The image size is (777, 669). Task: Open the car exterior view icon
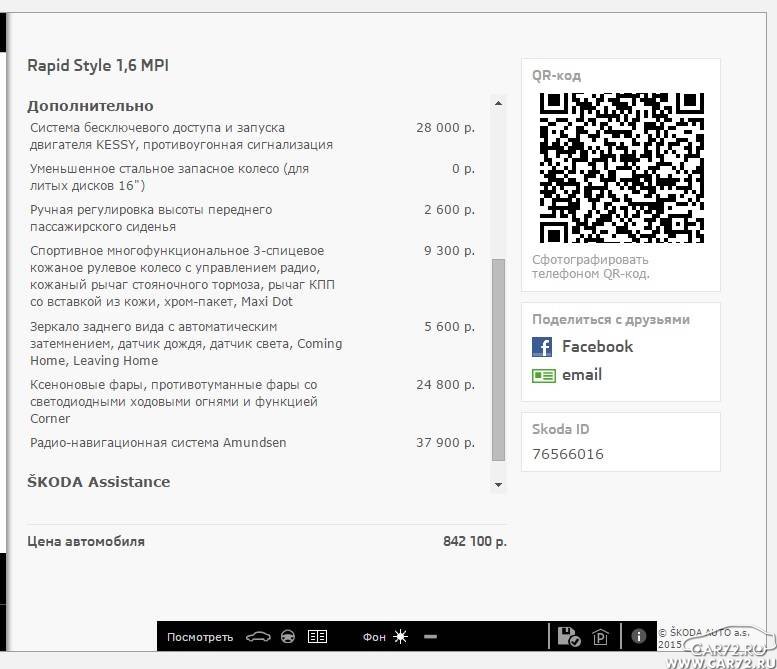258,637
